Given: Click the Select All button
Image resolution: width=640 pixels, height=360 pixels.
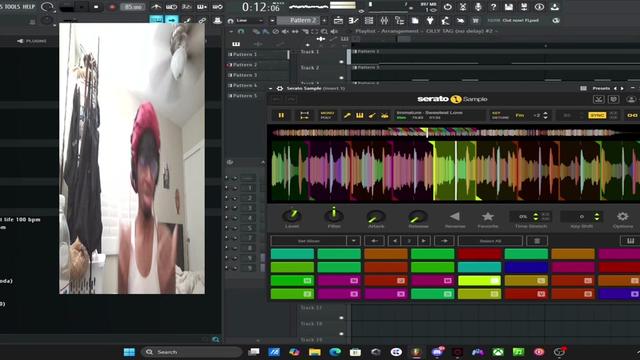Looking at the screenshot, I should pyautogui.click(x=490, y=241).
